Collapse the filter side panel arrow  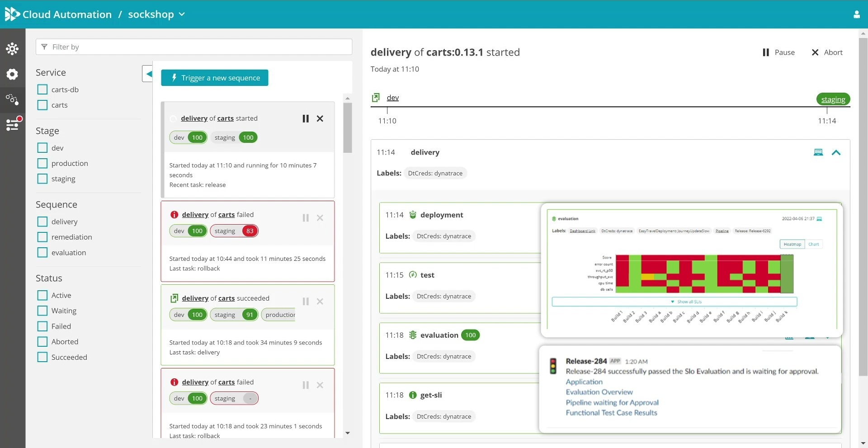coord(148,74)
